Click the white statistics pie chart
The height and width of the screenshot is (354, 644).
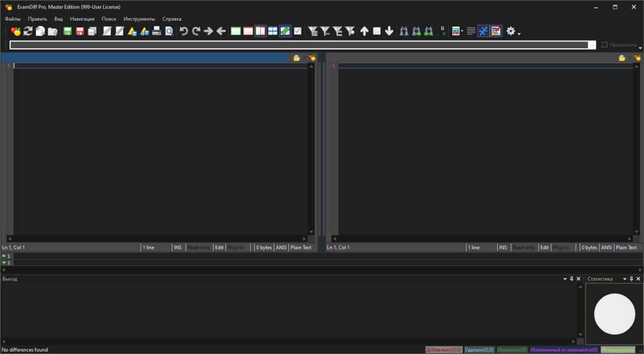(x=615, y=314)
